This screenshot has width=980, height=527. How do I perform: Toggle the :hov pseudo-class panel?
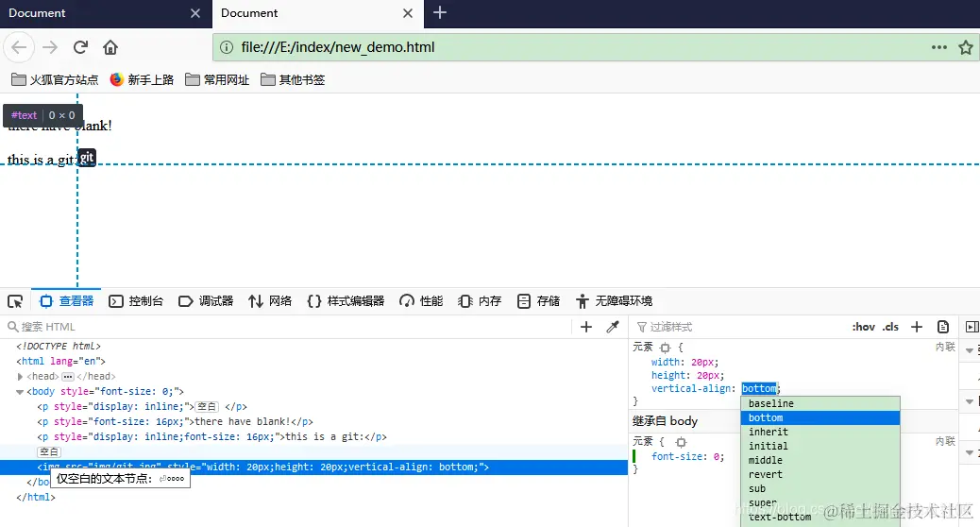pyautogui.click(x=864, y=327)
